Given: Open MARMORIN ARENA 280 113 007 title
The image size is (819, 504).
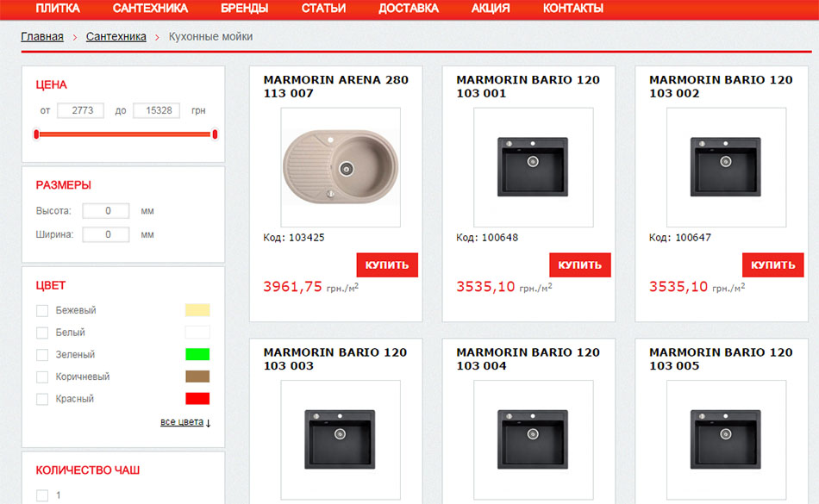Looking at the screenshot, I should 336,87.
